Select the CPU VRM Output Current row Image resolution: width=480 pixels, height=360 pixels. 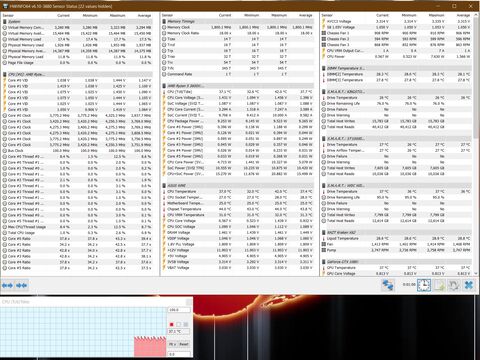(x=397, y=51)
